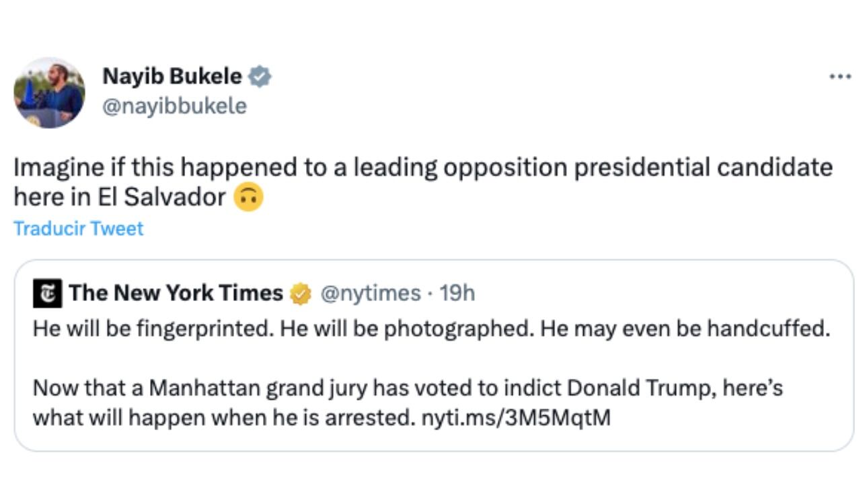The height and width of the screenshot is (504, 861).
Task: Click the phrase El Salvador in the tweet text
Action: point(155,195)
